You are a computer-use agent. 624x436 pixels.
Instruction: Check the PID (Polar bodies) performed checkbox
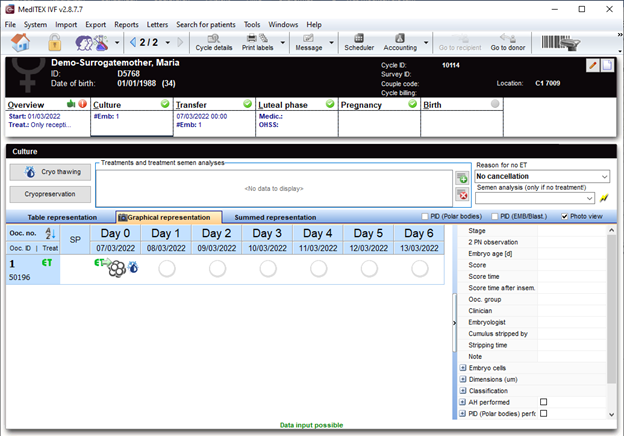coord(544,413)
